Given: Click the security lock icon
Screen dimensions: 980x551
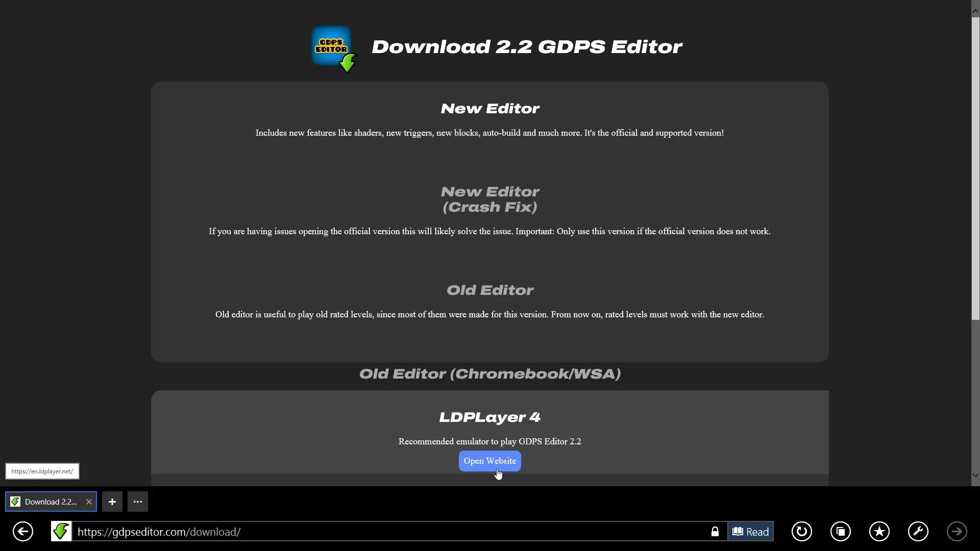Looking at the screenshot, I should [x=715, y=532].
